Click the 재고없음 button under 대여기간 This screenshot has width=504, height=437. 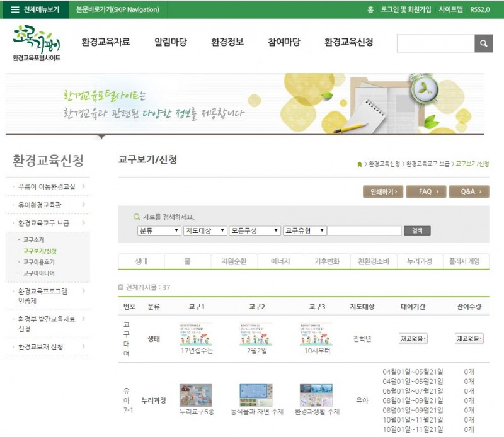[x=413, y=338]
